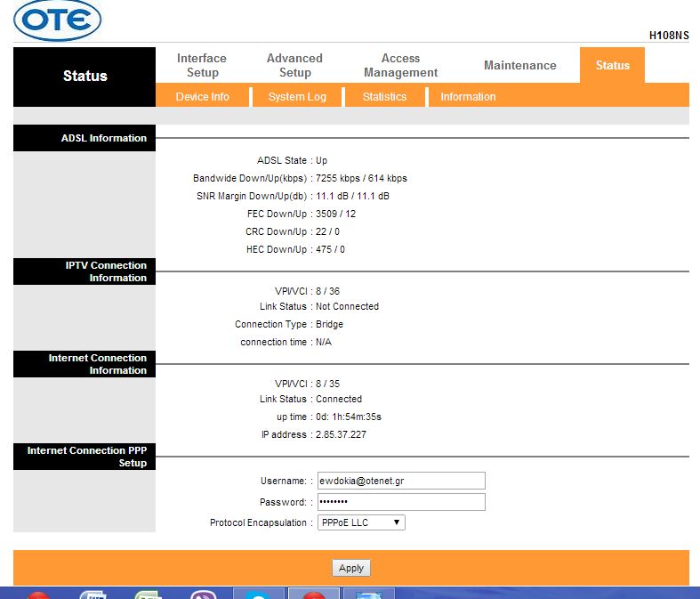Open the Interface Setup tab
700x599 pixels.
tap(202, 65)
